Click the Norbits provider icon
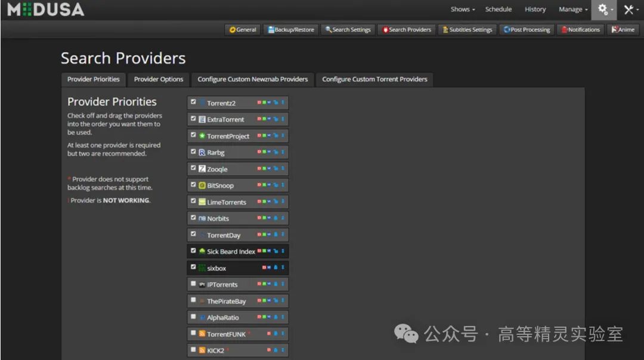The height and width of the screenshot is (360, 644). 202,218
